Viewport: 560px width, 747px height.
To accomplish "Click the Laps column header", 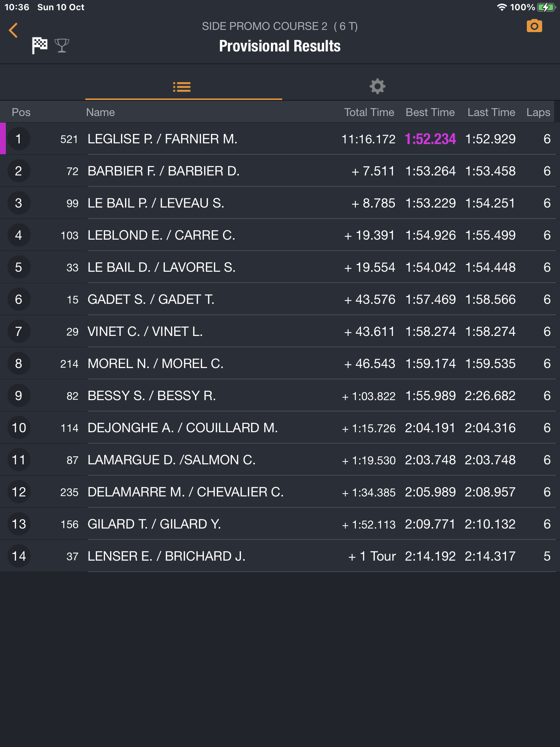I will pyautogui.click(x=538, y=112).
